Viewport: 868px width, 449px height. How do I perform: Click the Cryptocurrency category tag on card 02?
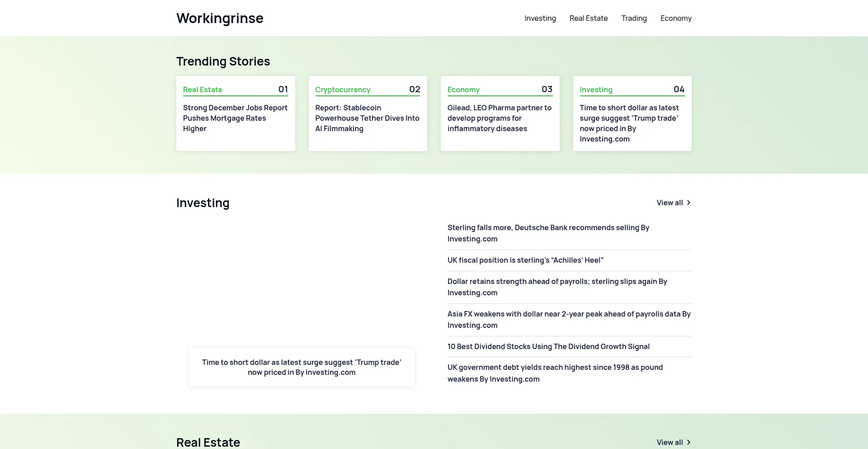pyautogui.click(x=342, y=90)
